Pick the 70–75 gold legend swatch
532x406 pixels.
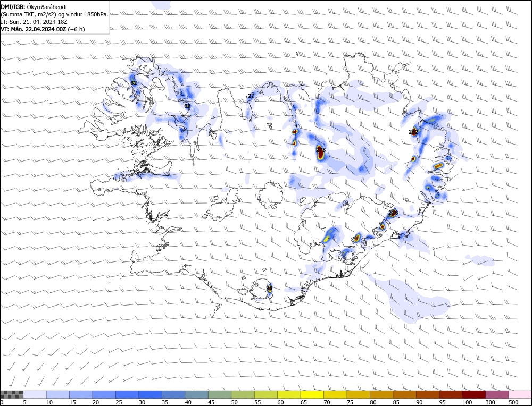[x=335, y=394]
